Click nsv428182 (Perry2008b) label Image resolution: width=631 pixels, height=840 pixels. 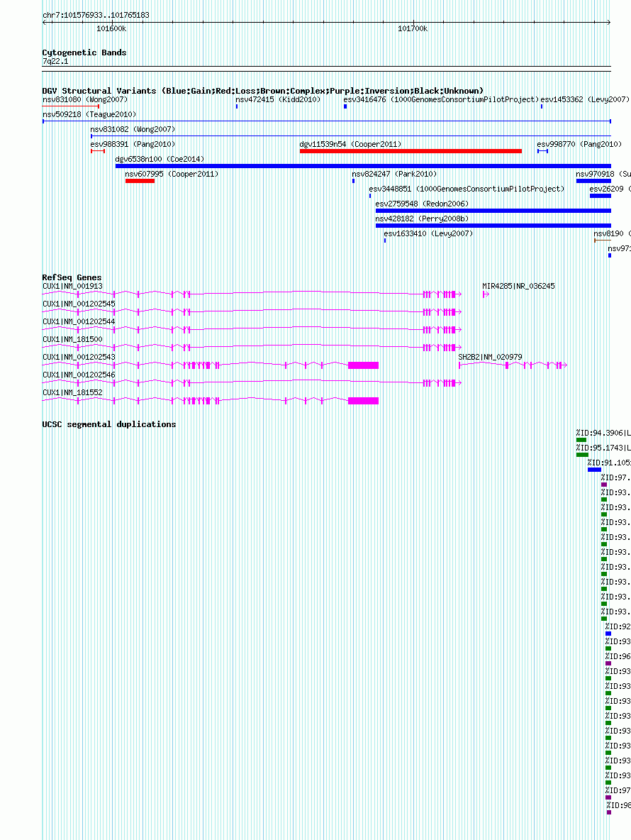[422, 220]
